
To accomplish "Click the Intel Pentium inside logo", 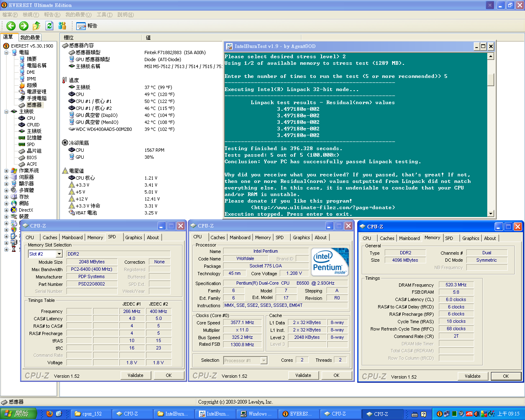I will (330, 262).
